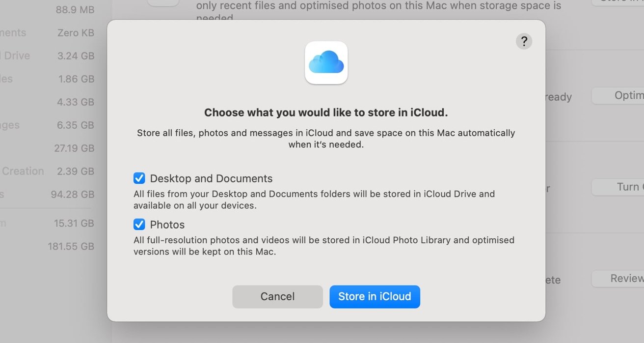Image resolution: width=644 pixels, height=343 pixels.
Task: Click the Review button in background window
Action: (x=618, y=279)
